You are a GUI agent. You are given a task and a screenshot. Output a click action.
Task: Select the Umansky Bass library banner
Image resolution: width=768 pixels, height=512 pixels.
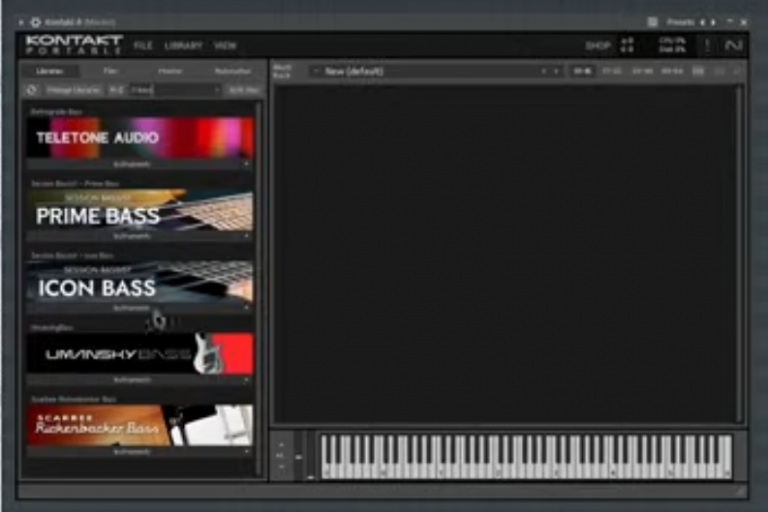(x=140, y=353)
